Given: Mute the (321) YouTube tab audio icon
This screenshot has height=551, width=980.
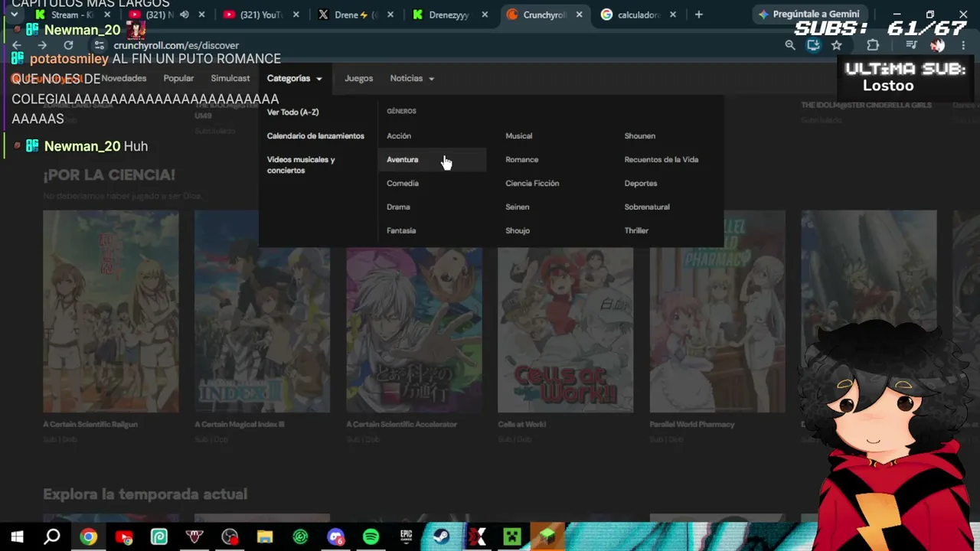Looking at the screenshot, I should pyautogui.click(x=185, y=15).
